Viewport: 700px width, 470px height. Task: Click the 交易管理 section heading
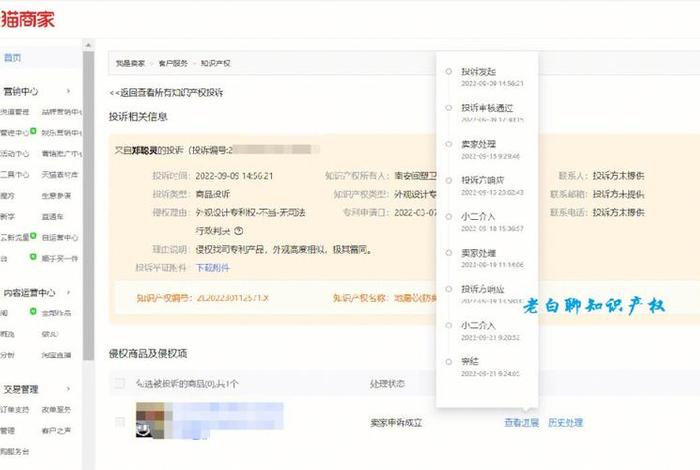point(21,389)
